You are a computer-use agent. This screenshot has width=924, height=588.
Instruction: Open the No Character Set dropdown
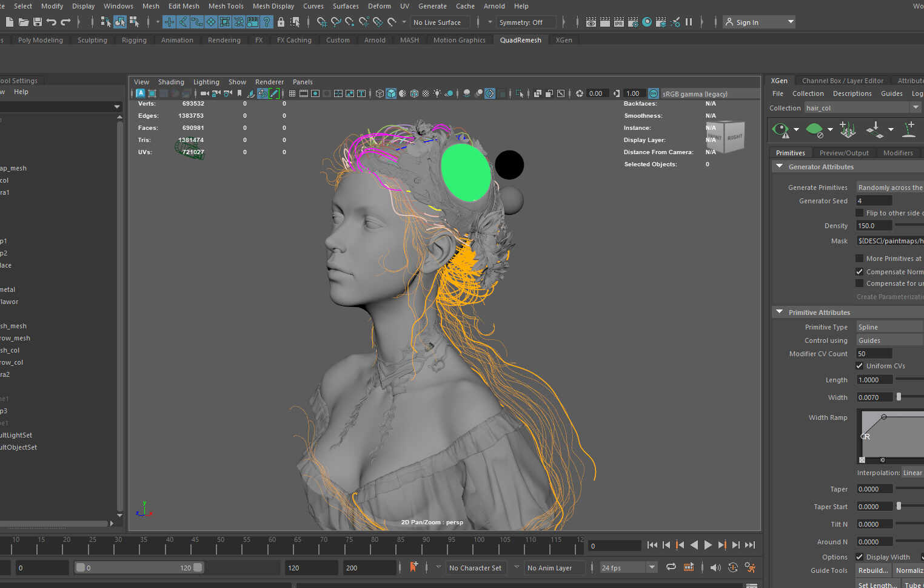pos(476,568)
